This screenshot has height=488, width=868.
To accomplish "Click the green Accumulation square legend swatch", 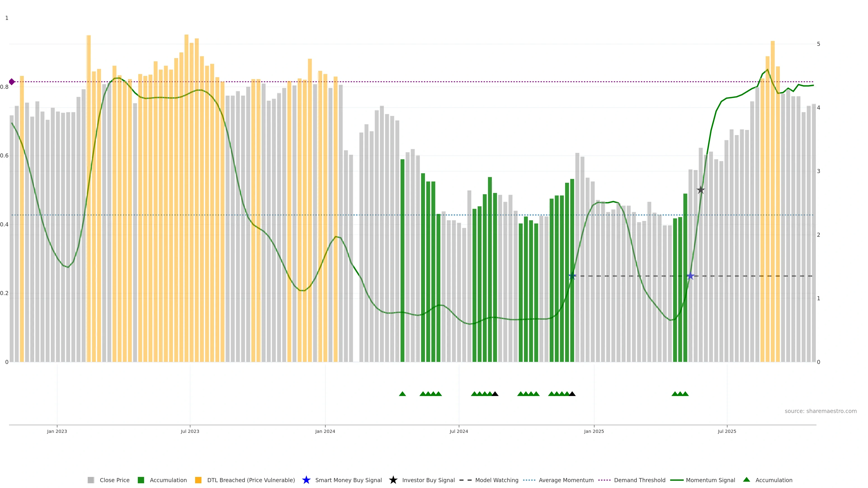I will tap(141, 480).
